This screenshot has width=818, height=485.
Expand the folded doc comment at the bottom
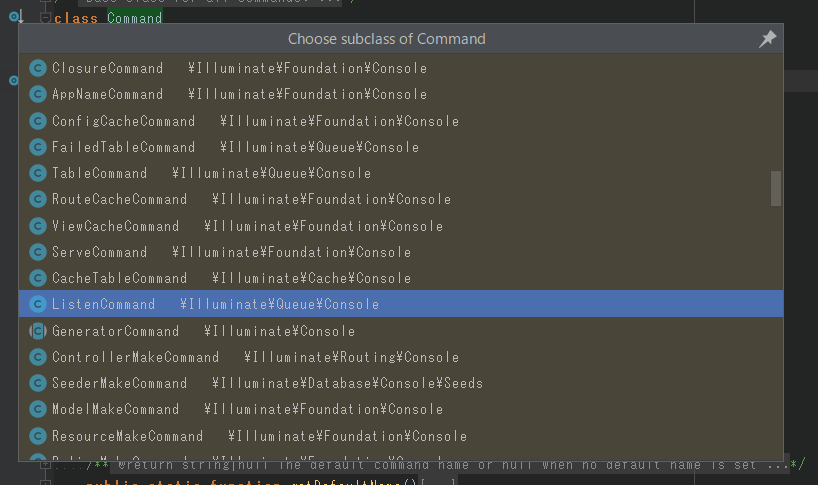(45, 464)
